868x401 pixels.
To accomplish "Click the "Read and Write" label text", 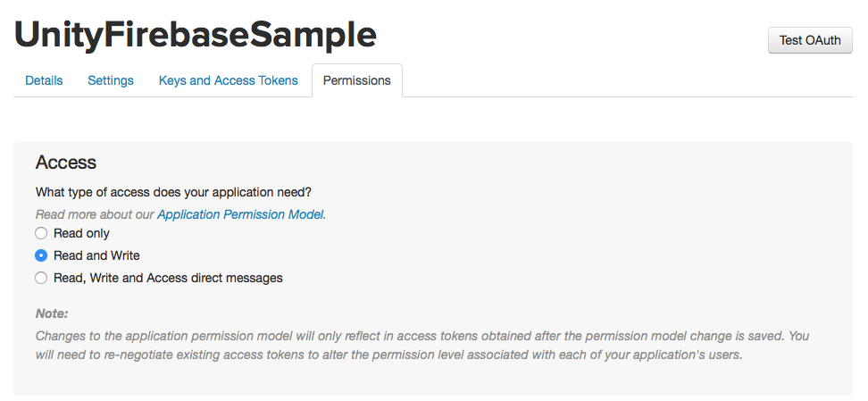I will tap(96, 255).
